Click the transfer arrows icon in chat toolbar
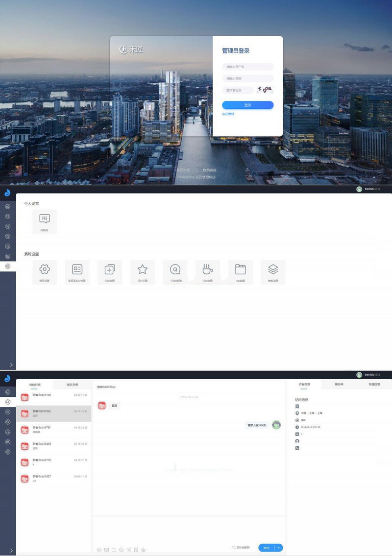Screen dimensions: 392x556 point(128,550)
